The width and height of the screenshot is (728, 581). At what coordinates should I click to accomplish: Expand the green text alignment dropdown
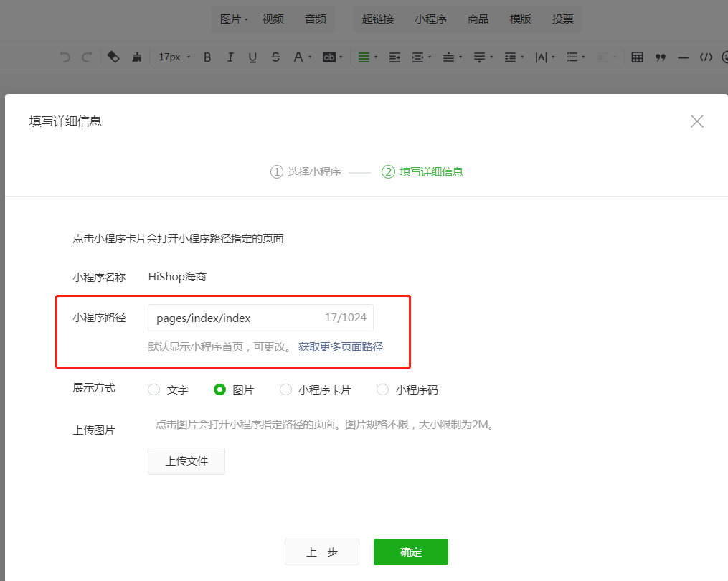pyautogui.click(x=368, y=57)
